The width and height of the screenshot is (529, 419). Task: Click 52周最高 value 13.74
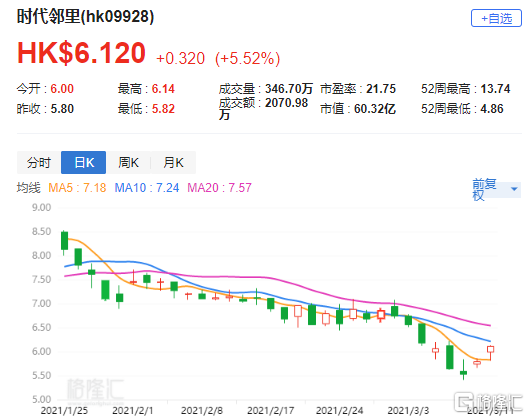(x=495, y=89)
